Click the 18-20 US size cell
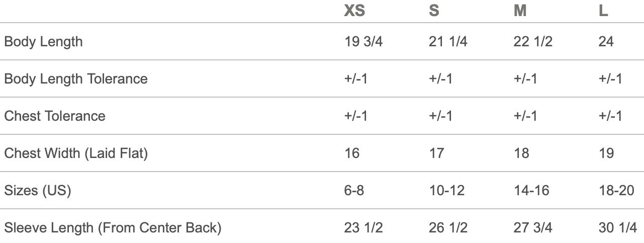 pos(616,190)
